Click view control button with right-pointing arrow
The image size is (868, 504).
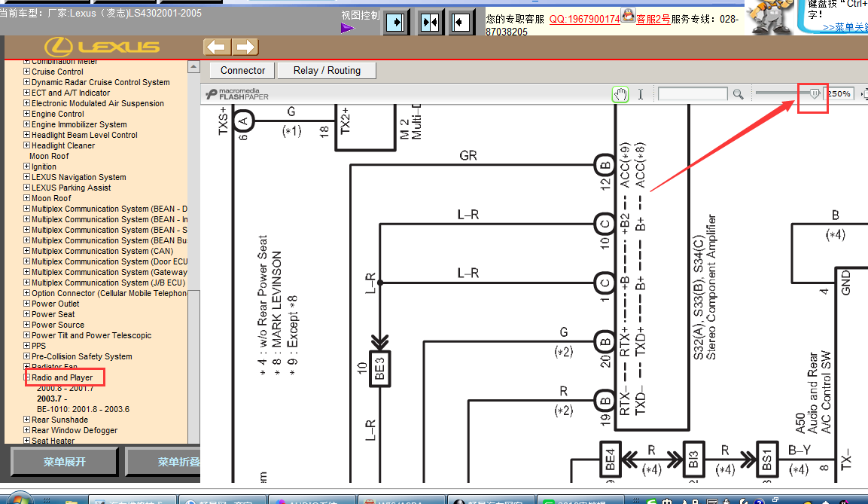[x=395, y=23]
